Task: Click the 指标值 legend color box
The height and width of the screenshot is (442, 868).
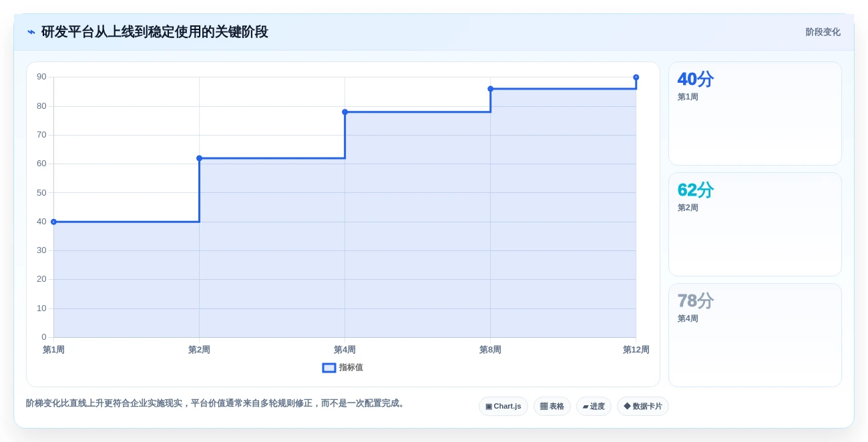Action: [x=329, y=367]
